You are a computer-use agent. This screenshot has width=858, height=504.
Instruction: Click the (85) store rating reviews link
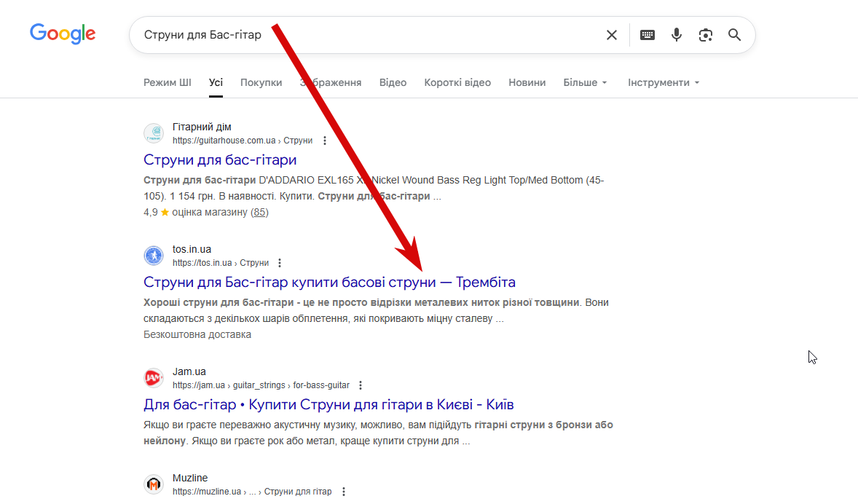tap(259, 213)
